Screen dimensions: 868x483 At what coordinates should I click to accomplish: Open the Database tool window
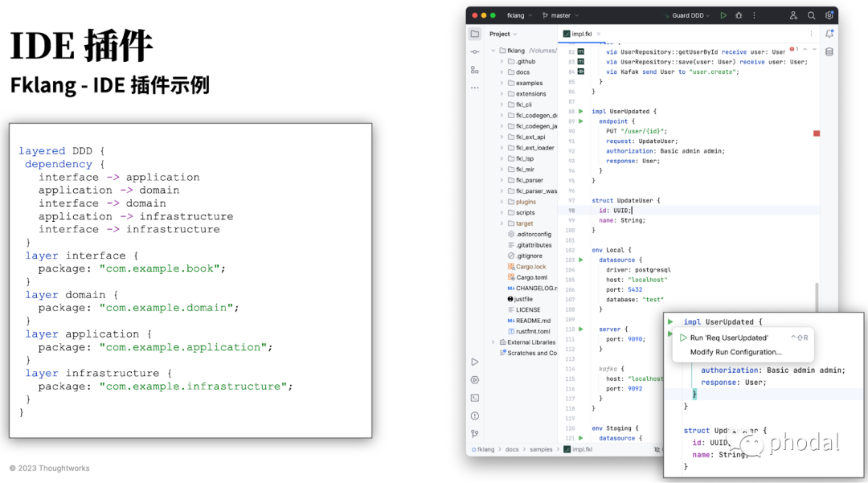point(829,52)
